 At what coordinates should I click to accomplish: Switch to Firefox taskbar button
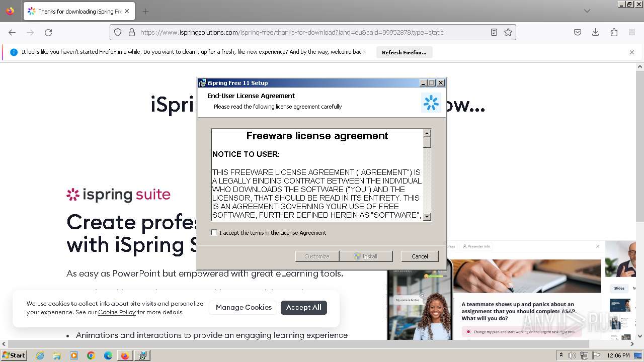click(125, 355)
